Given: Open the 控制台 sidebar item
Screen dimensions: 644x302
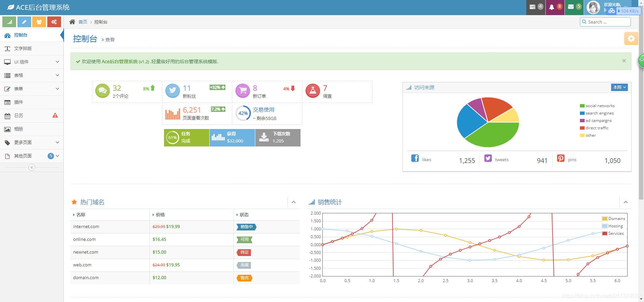Looking at the screenshot, I should (32, 35).
